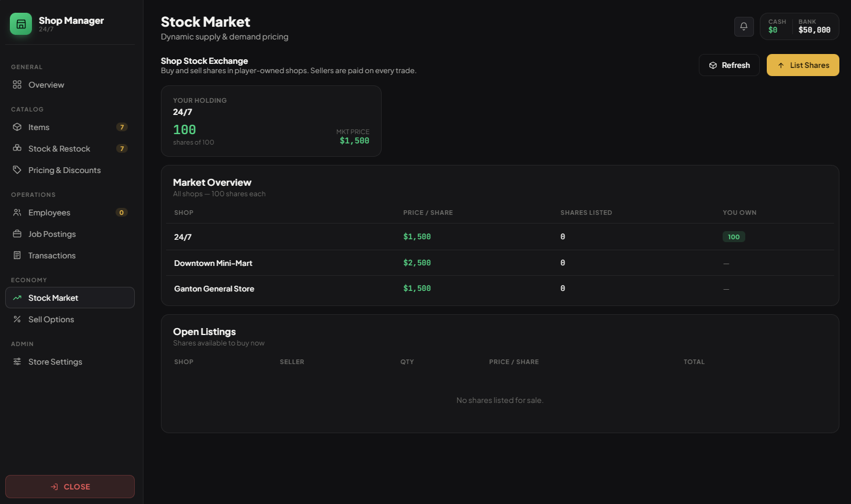The width and height of the screenshot is (851, 504).
Task: Click the package icon on the Refresh button
Action: [713, 66]
